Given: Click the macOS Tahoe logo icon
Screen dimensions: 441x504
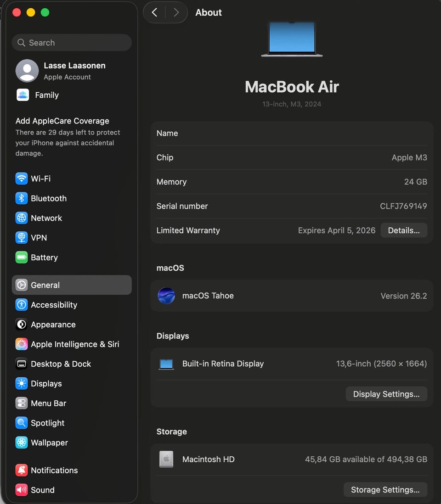Looking at the screenshot, I should pos(166,296).
